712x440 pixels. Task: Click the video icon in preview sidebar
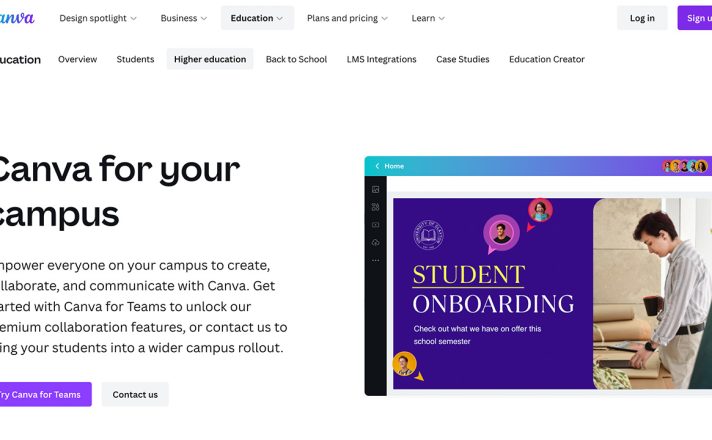376,225
